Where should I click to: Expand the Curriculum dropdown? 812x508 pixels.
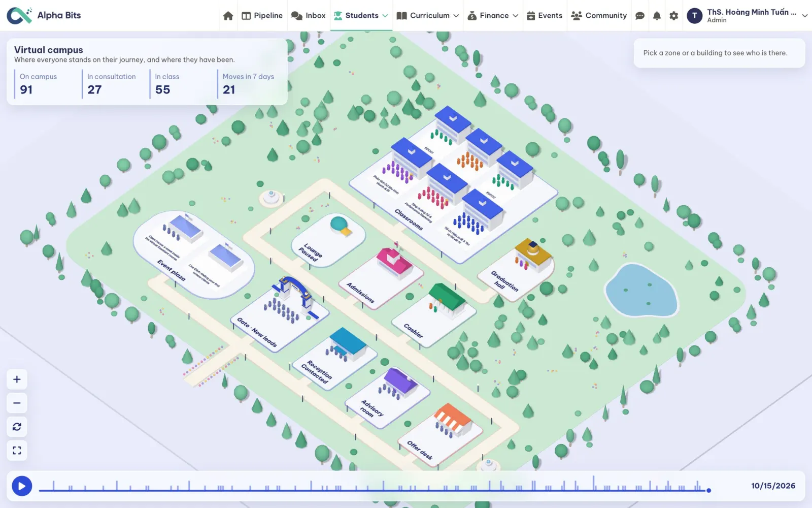pos(427,16)
